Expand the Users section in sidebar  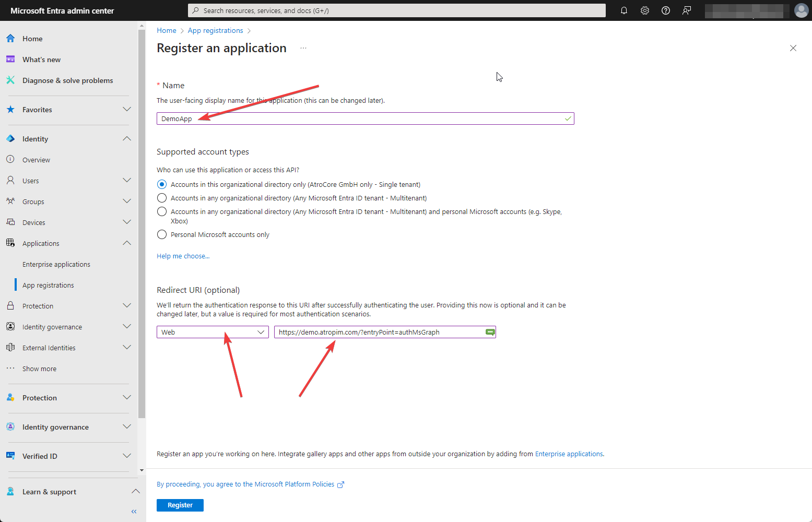[126, 181]
